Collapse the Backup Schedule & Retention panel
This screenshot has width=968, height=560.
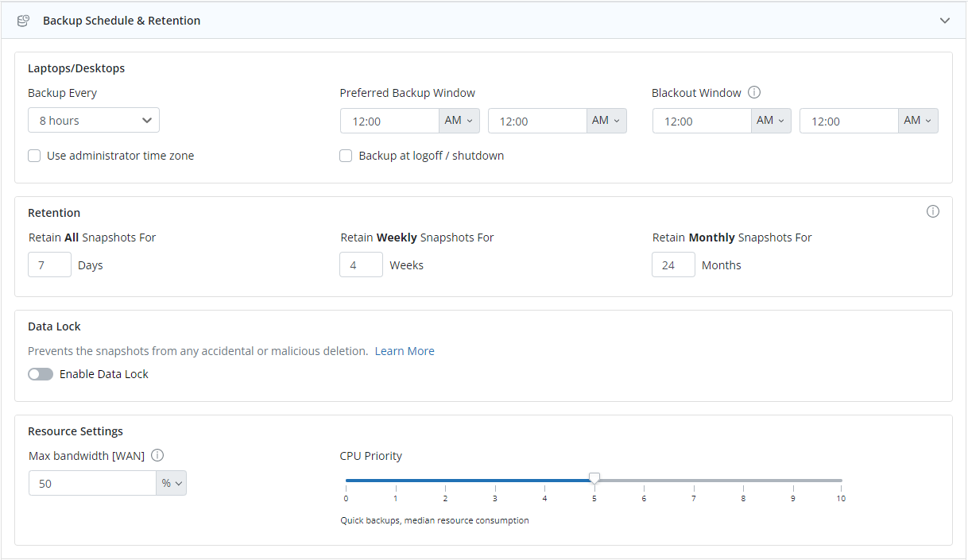tap(945, 21)
